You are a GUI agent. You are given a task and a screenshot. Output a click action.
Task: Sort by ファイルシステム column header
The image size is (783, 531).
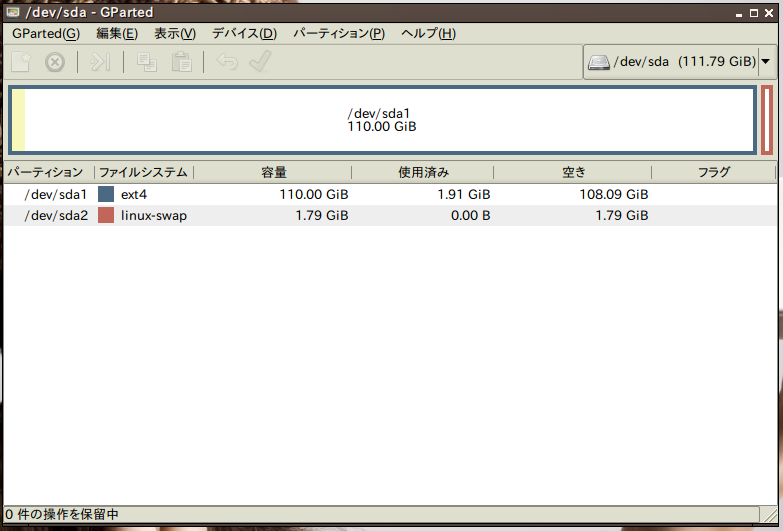144,172
